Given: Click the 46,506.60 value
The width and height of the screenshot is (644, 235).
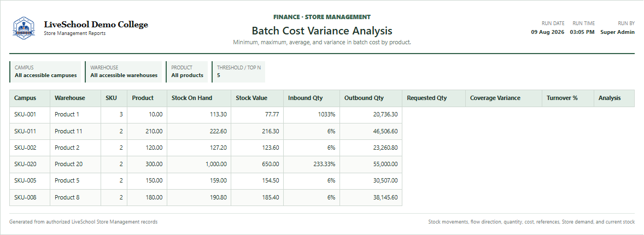Looking at the screenshot, I should pyautogui.click(x=385, y=131).
